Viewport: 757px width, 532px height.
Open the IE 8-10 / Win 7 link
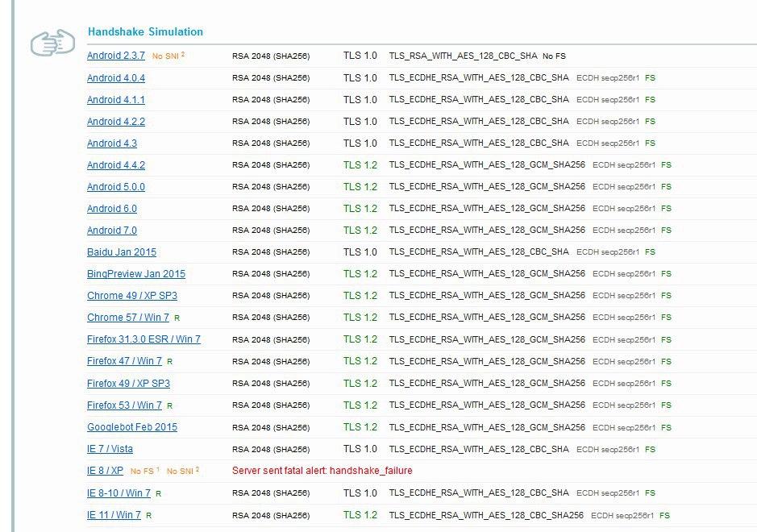(119, 493)
